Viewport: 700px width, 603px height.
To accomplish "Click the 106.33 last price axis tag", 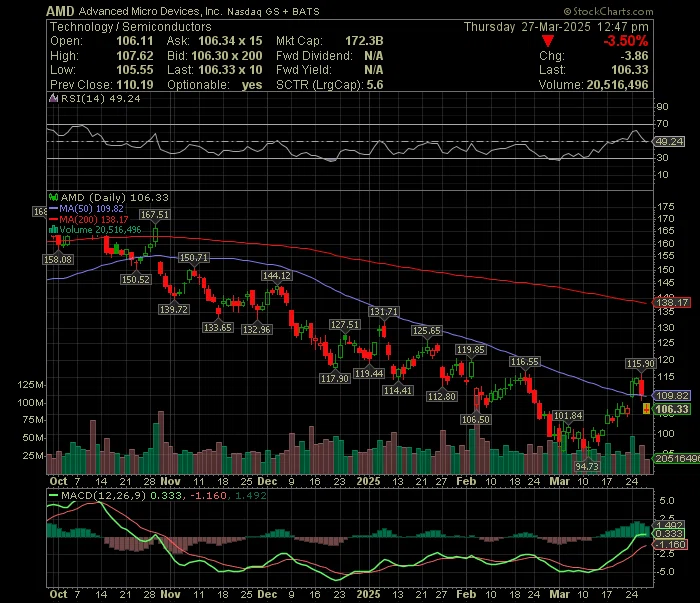I will coord(672,409).
